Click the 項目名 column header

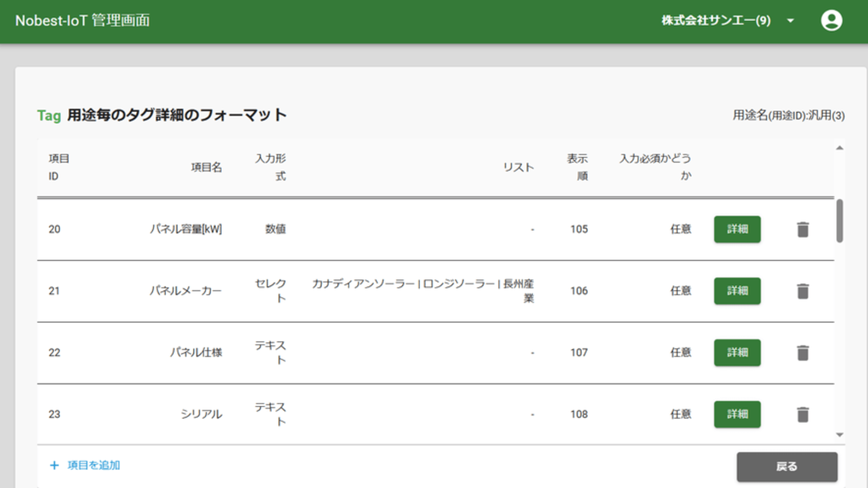pyautogui.click(x=207, y=167)
